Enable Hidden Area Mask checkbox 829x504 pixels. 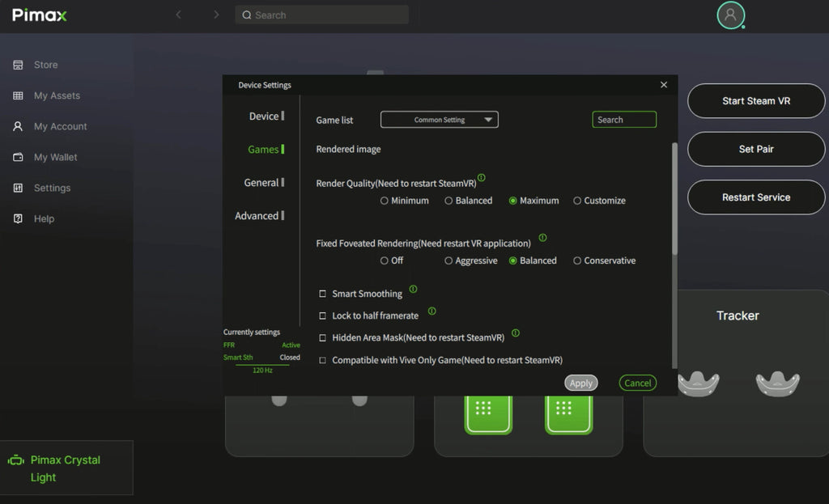(x=322, y=338)
